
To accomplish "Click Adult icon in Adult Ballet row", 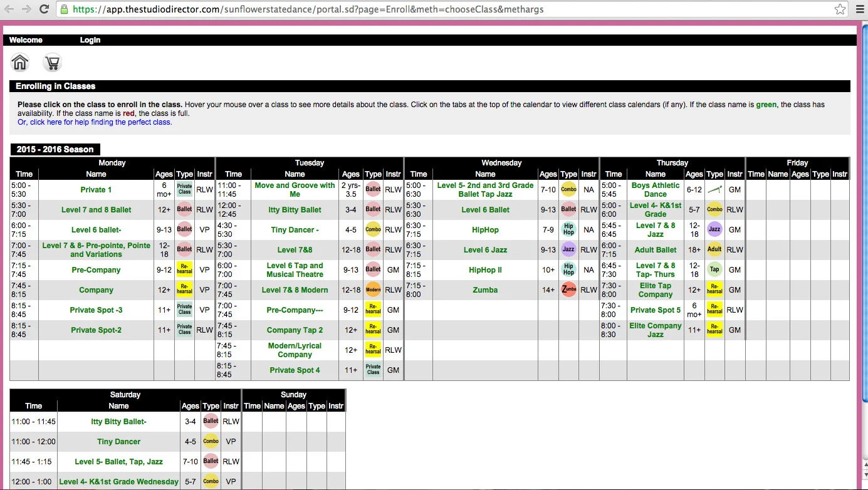I will pos(714,249).
